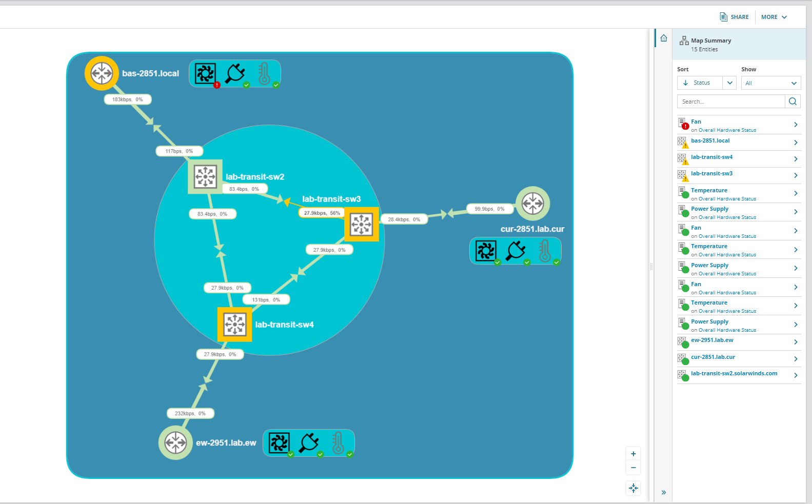Expand the ew-2951.lab.ew list entry chevron
This screenshot has height=504, width=812.
point(796,342)
